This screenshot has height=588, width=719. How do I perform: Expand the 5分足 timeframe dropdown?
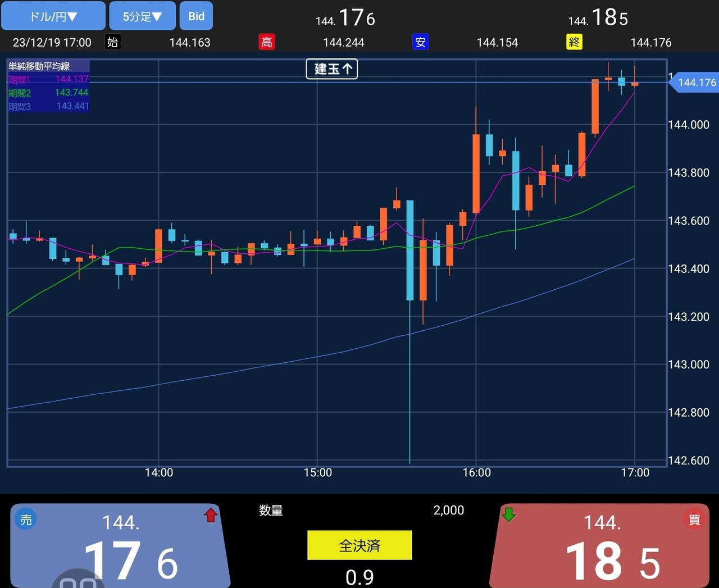(142, 16)
